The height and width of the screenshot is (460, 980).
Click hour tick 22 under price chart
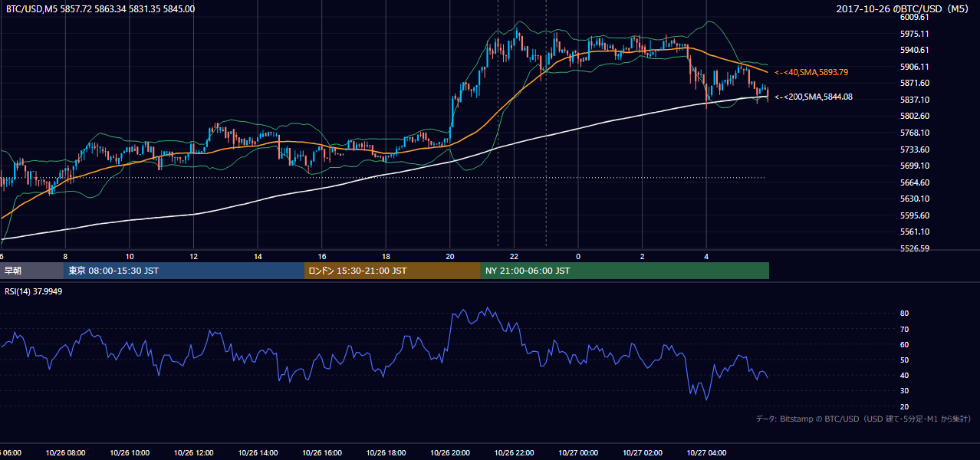514,257
